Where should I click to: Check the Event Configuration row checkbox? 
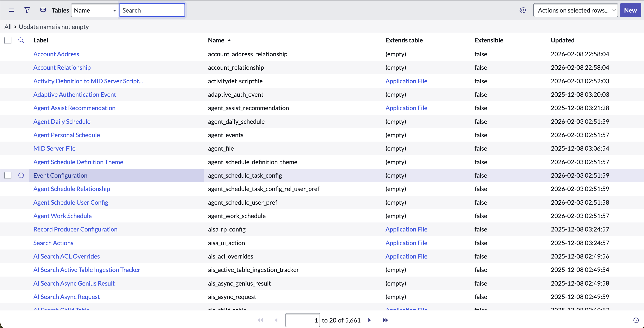pos(8,175)
